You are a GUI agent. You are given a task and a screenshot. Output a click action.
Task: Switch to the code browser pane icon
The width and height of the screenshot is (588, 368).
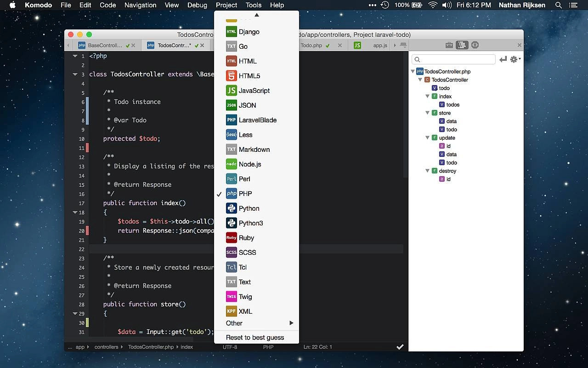pos(462,45)
